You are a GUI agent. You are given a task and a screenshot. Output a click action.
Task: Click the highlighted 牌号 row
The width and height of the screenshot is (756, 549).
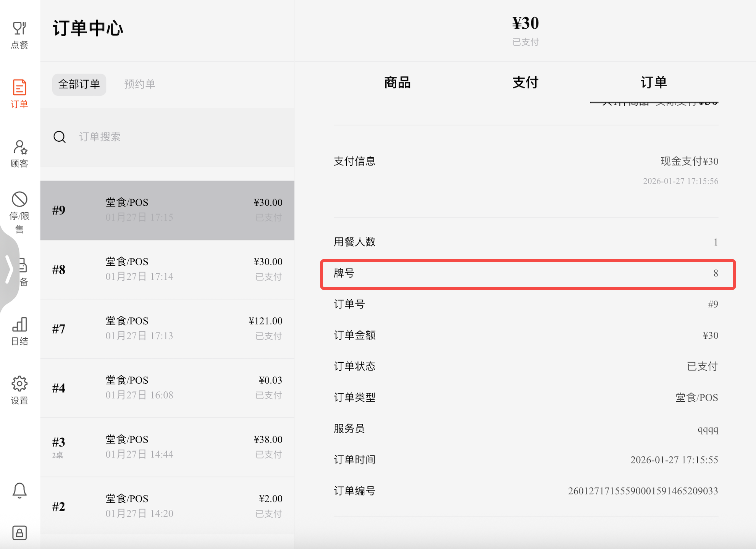click(528, 274)
